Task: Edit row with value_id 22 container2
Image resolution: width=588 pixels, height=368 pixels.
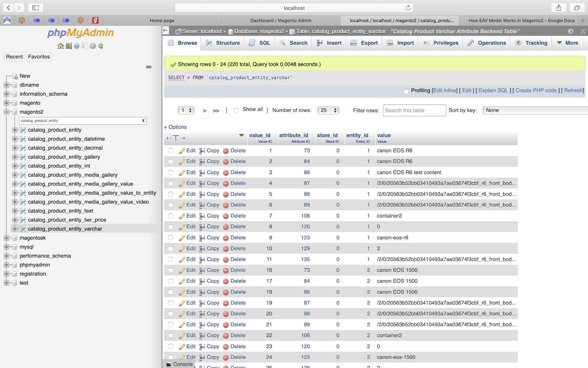Action: pos(187,335)
